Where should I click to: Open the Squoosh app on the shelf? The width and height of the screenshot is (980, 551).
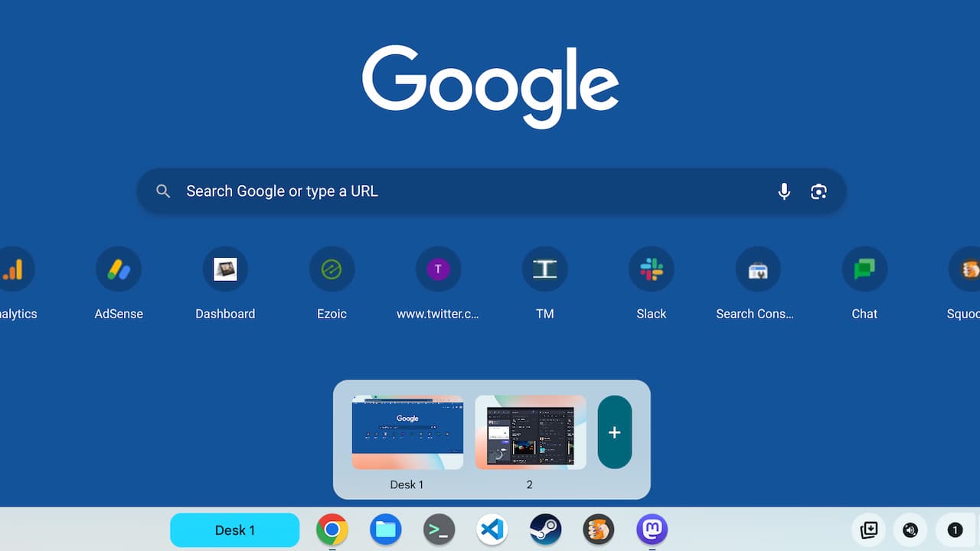(x=599, y=530)
